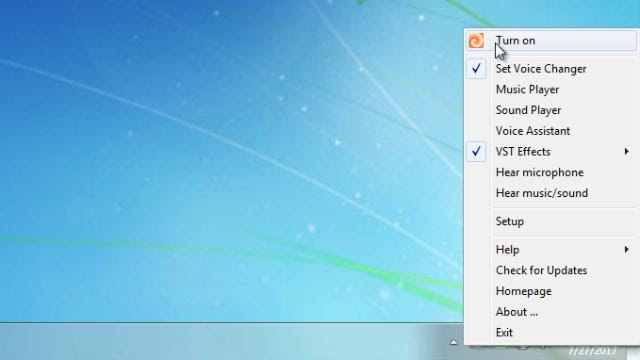This screenshot has height=360, width=640.
Task: Show hidden icons arrow in the taskbar
Action: pyautogui.click(x=453, y=342)
